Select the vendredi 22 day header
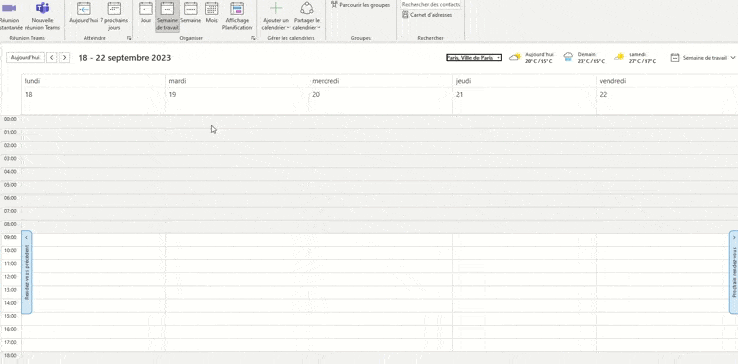 point(667,94)
